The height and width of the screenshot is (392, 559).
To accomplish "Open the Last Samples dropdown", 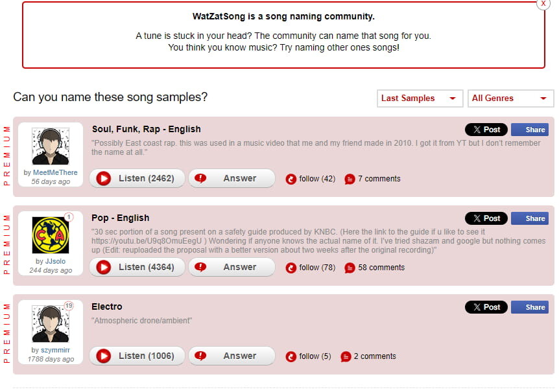I will [x=420, y=98].
